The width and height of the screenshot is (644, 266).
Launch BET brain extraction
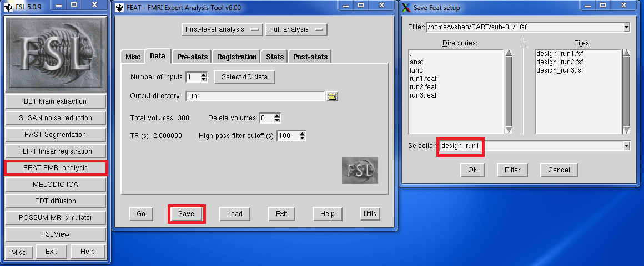pyautogui.click(x=56, y=101)
